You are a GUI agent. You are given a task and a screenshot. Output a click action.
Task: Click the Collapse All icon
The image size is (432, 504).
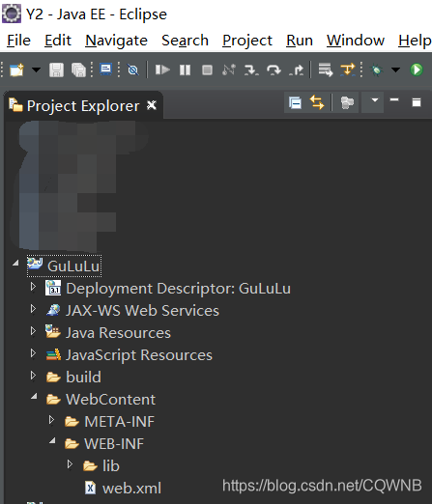[295, 103]
